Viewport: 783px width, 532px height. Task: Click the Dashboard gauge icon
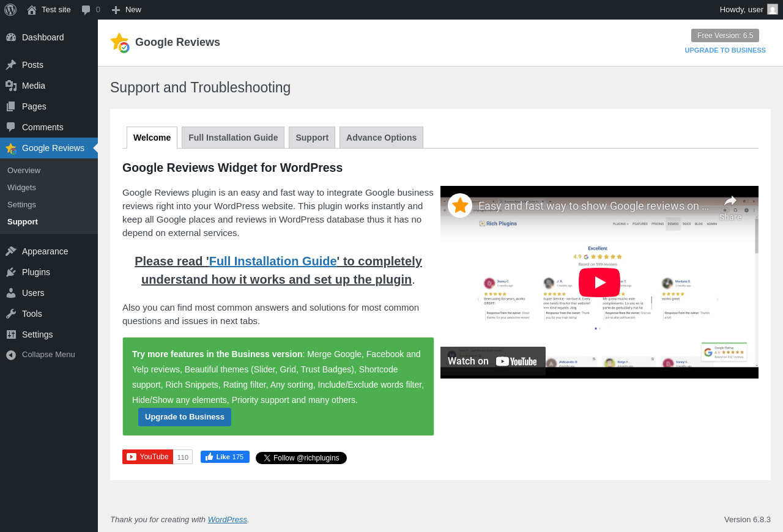click(x=11, y=37)
